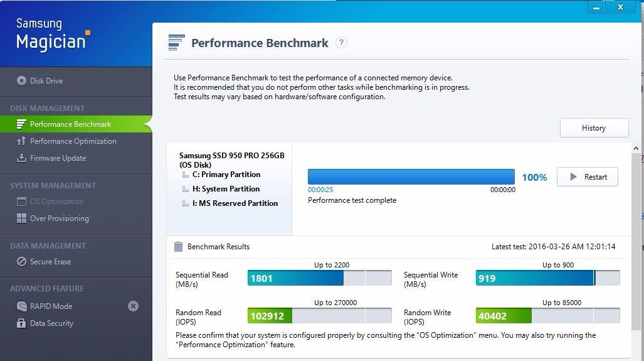Click the Firmware Update download icon

(x=21, y=158)
